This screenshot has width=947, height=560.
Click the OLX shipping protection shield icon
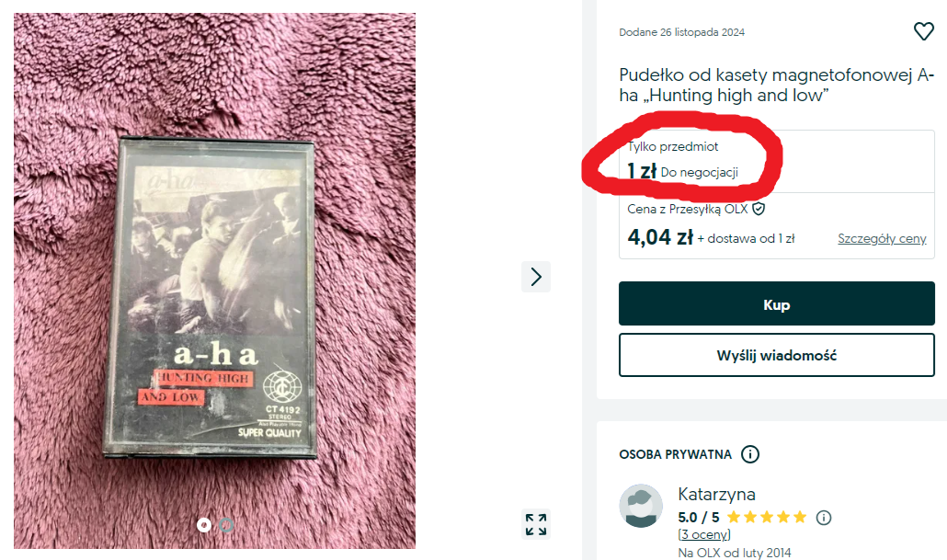click(759, 209)
